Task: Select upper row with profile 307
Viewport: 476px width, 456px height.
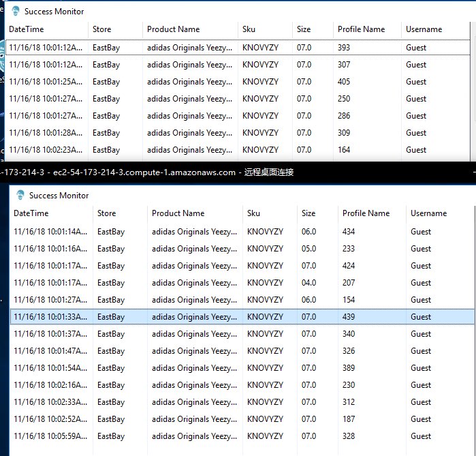Action: tap(238, 65)
